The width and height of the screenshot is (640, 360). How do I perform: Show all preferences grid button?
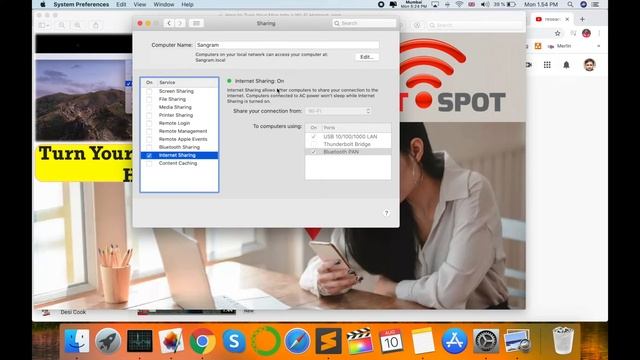196,23
